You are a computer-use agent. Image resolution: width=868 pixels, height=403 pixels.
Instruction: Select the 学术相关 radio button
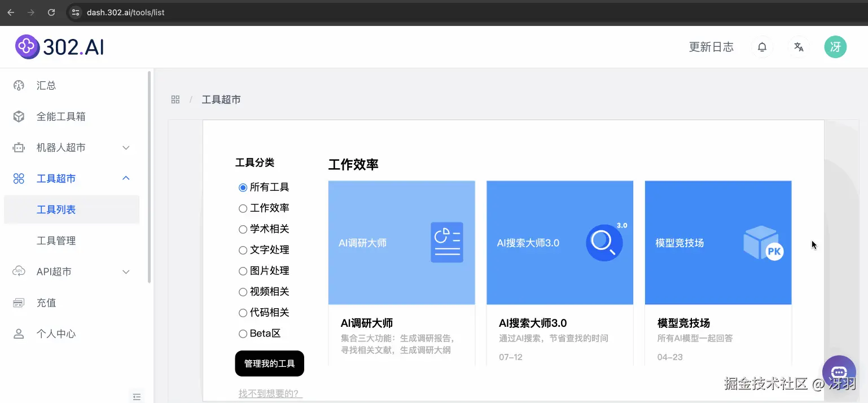243,229
